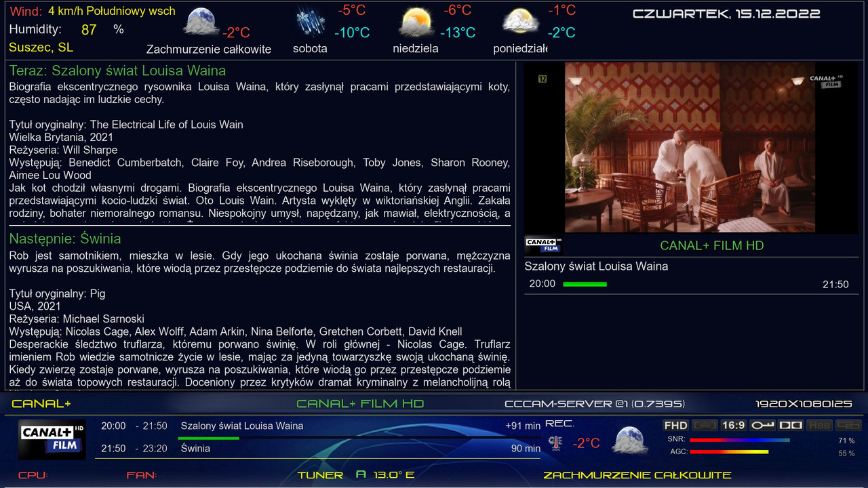The width and height of the screenshot is (868, 488).
Task: Click the USA, 2021 line
Action: point(35,306)
